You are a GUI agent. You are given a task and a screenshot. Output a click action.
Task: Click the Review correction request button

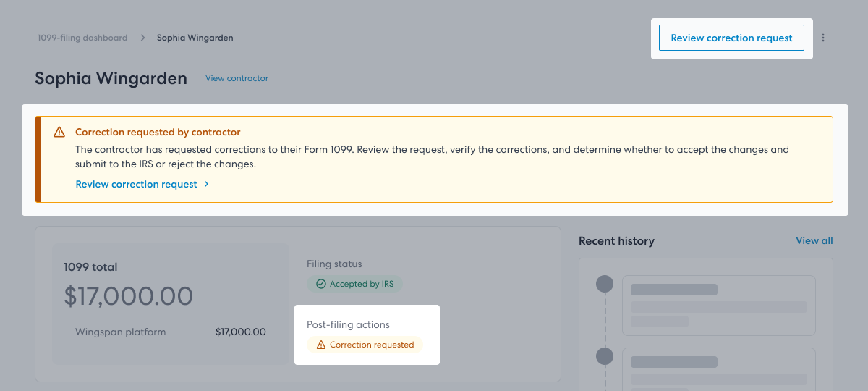pos(731,38)
